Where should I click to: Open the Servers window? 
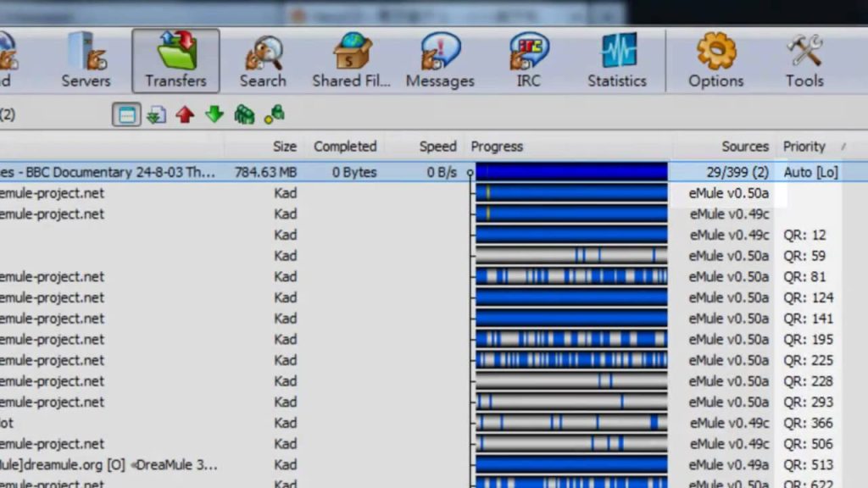[x=86, y=61]
